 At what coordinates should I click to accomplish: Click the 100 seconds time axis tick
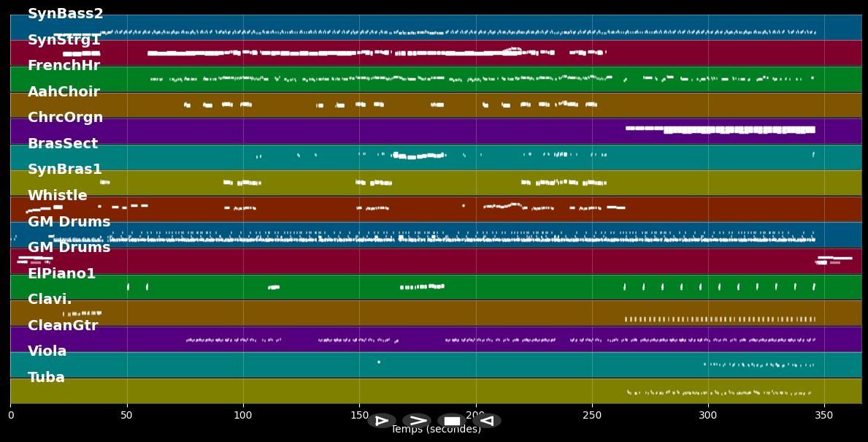(243, 415)
